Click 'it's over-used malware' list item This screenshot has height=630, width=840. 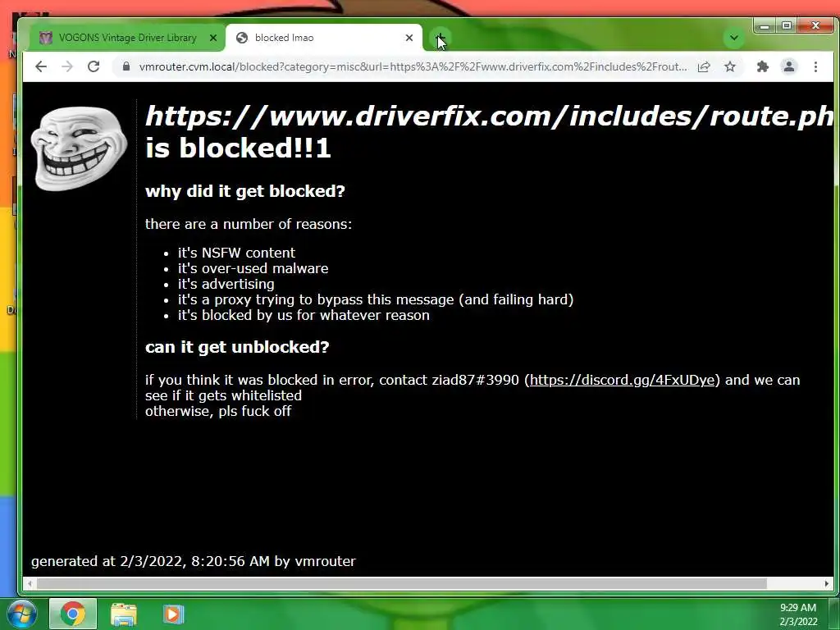(x=253, y=268)
